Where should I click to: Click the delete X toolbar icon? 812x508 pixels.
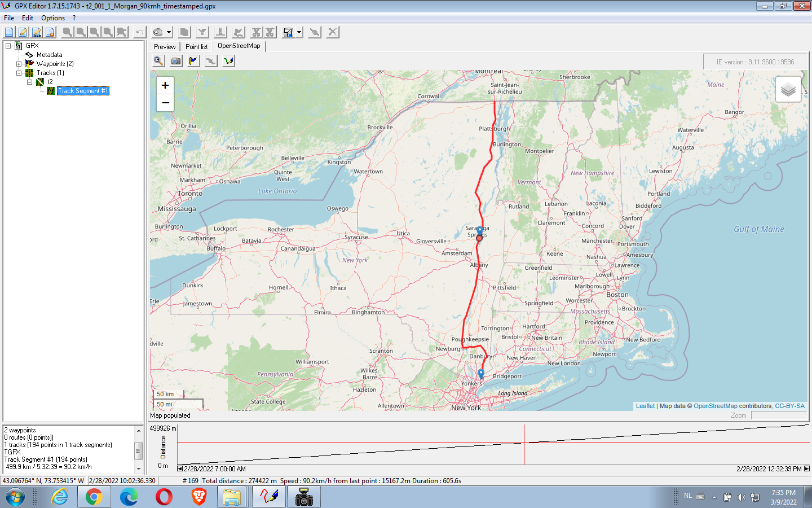[333, 32]
